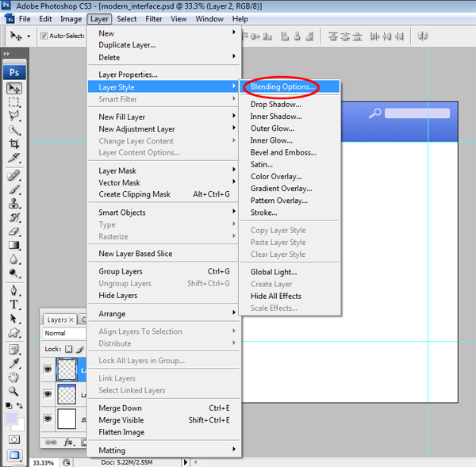The height and width of the screenshot is (467, 476).
Task: Select the Slice tool
Action: (14, 158)
